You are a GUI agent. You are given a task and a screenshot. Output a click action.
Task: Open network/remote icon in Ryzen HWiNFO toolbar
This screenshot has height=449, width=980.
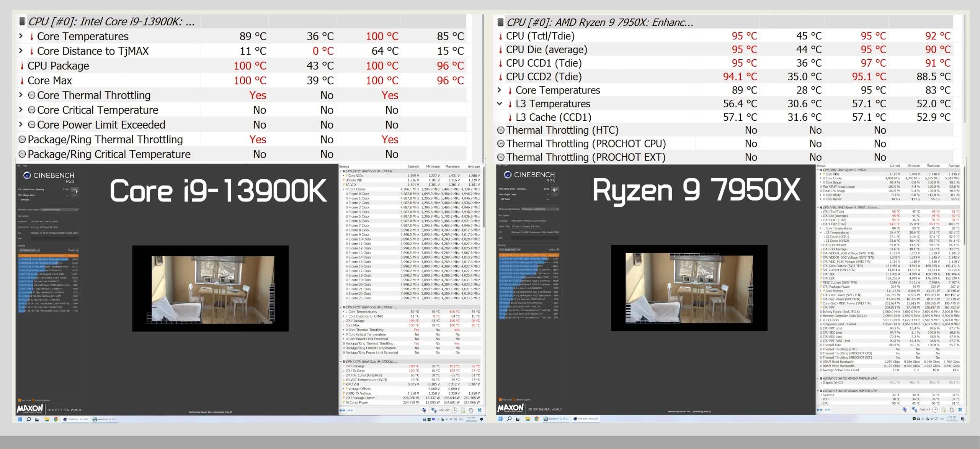[915, 410]
